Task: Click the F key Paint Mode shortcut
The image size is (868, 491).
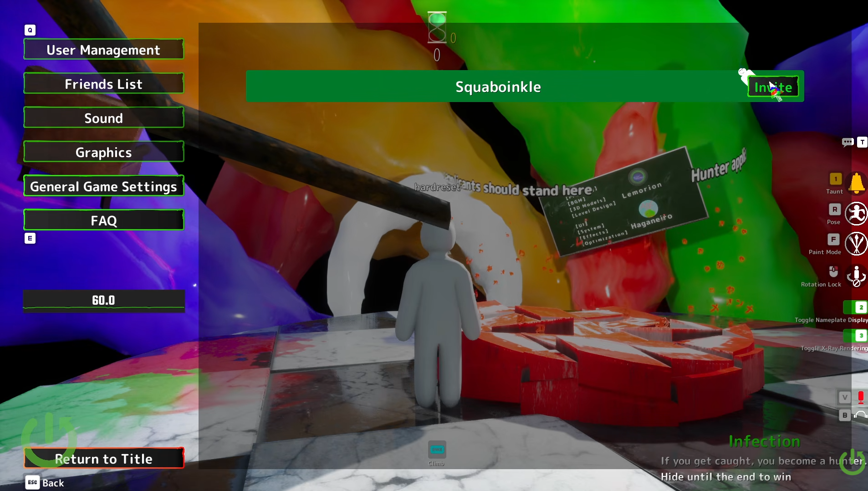Action: [x=833, y=240]
